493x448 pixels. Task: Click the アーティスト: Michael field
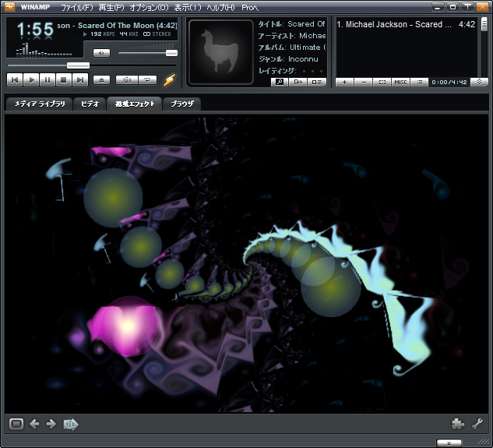pyautogui.click(x=292, y=36)
